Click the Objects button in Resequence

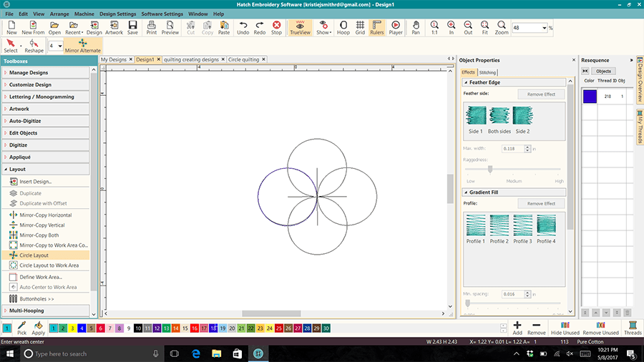coord(603,71)
